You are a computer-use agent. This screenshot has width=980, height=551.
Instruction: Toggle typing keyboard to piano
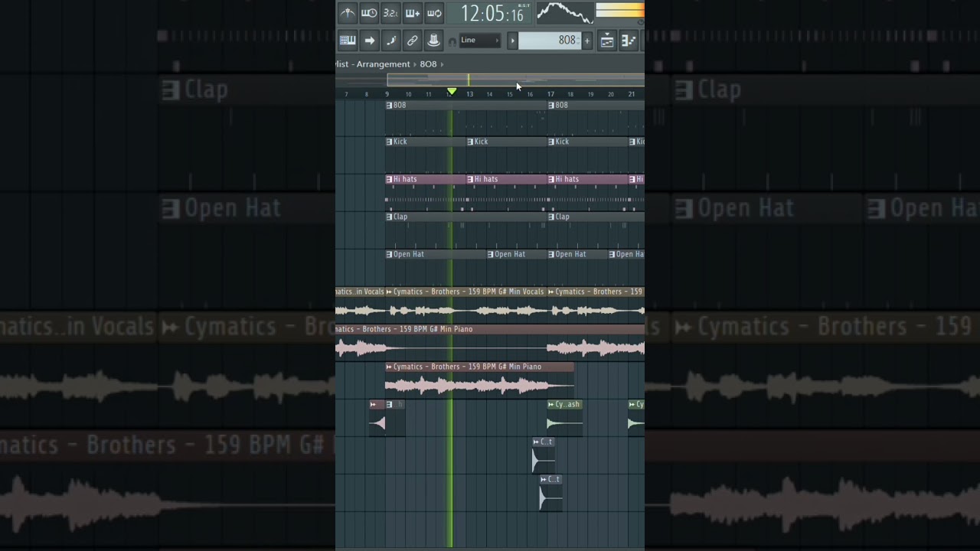tap(348, 41)
